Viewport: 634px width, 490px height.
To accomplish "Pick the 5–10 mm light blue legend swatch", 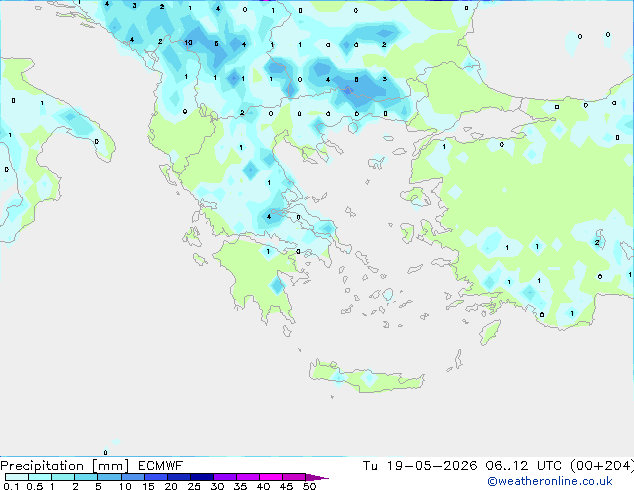I will click(110, 477).
